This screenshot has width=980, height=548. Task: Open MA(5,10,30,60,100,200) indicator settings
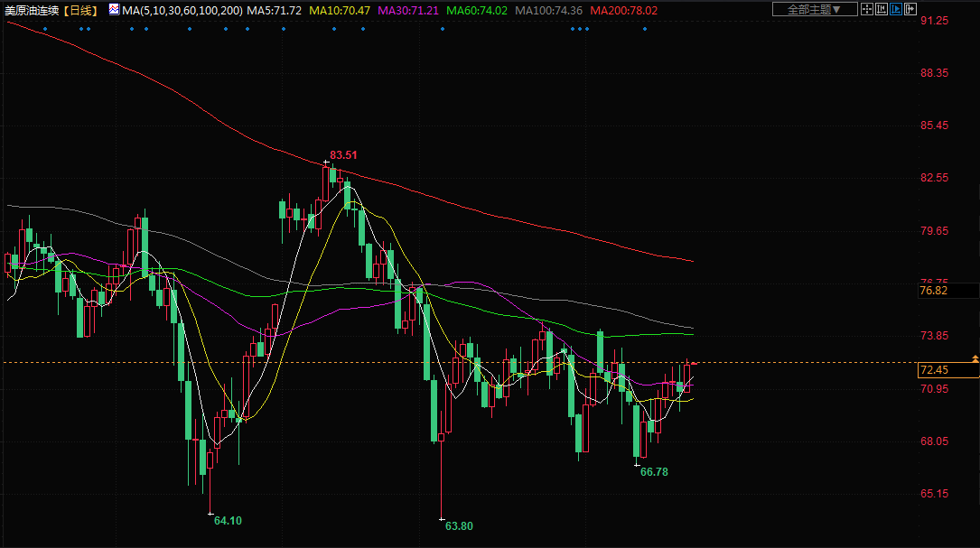182,10
